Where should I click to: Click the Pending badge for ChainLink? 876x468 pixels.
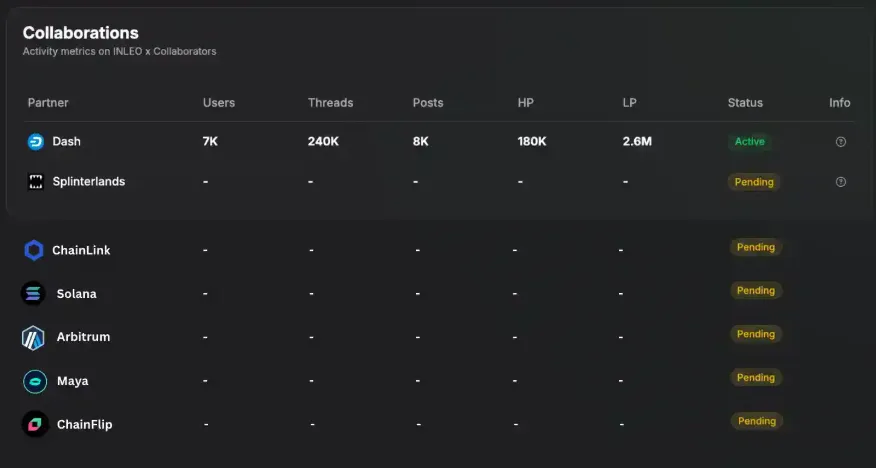point(755,247)
